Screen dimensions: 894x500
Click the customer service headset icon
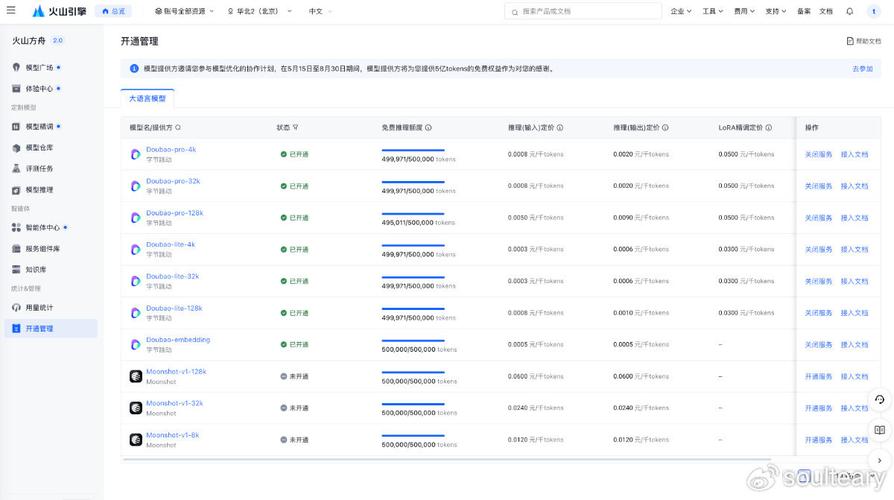880,400
